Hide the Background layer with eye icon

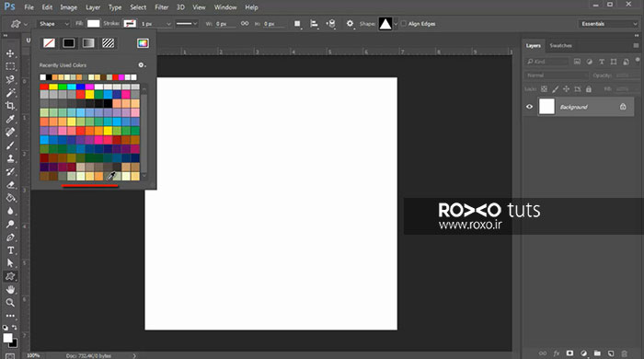[x=529, y=107]
